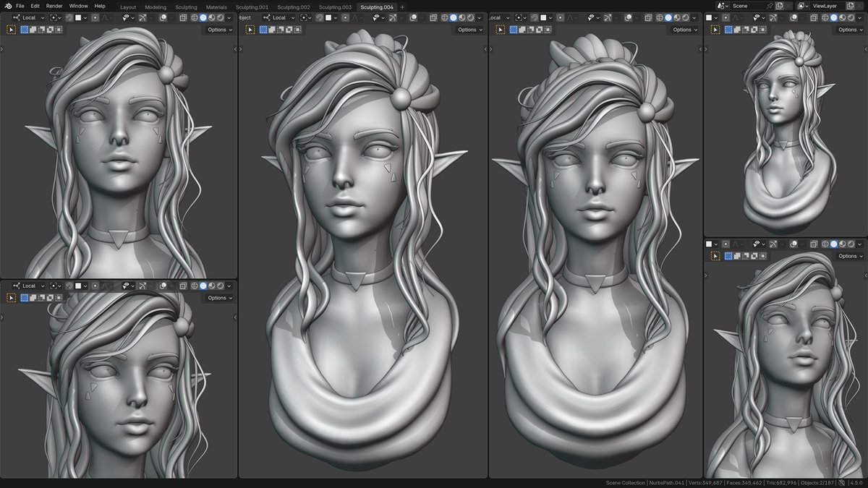Viewport: 868px width, 488px height.
Task: Remove the ViewLayer with X icon
Action: [859, 6]
